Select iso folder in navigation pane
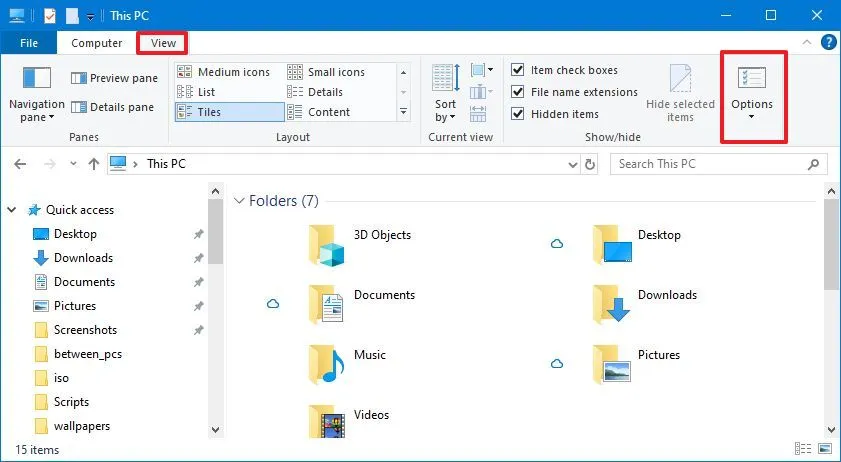The image size is (841, 462). (61, 378)
